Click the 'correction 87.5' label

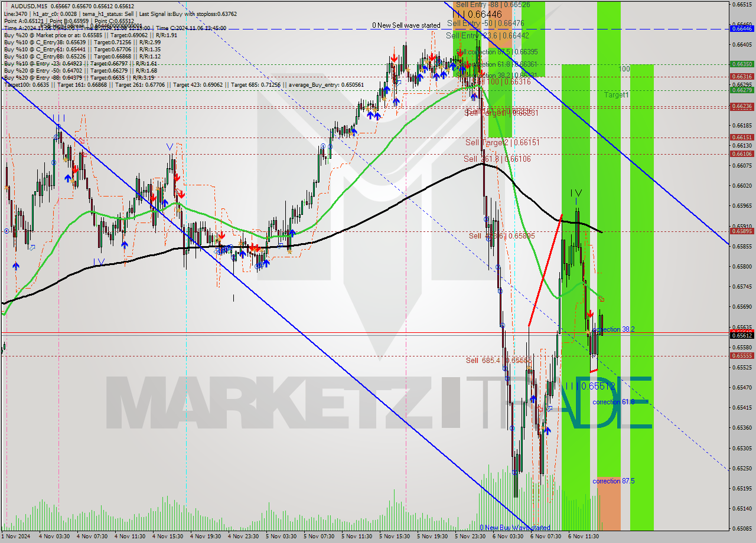614,481
